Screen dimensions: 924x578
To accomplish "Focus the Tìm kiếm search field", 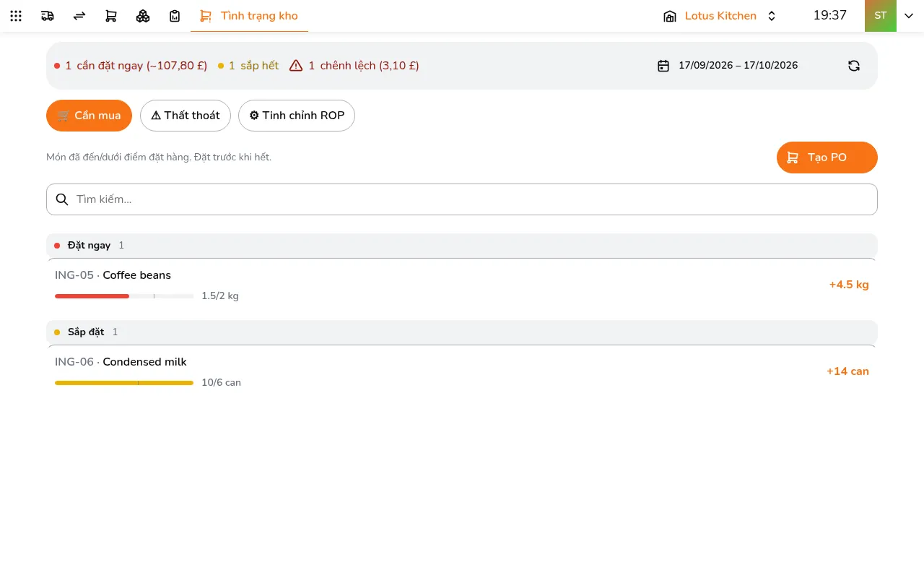I will 462,199.
